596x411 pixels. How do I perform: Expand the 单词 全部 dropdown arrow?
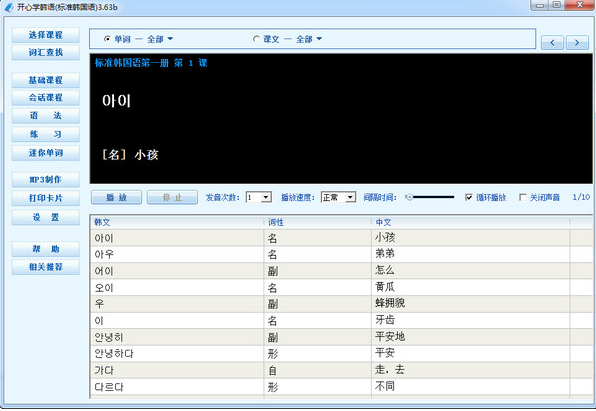tap(170, 39)
